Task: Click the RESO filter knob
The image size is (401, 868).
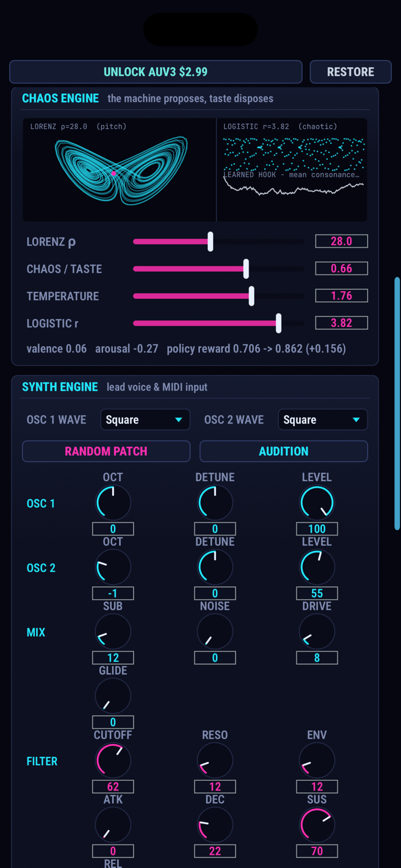Action: tap(215, 761)
